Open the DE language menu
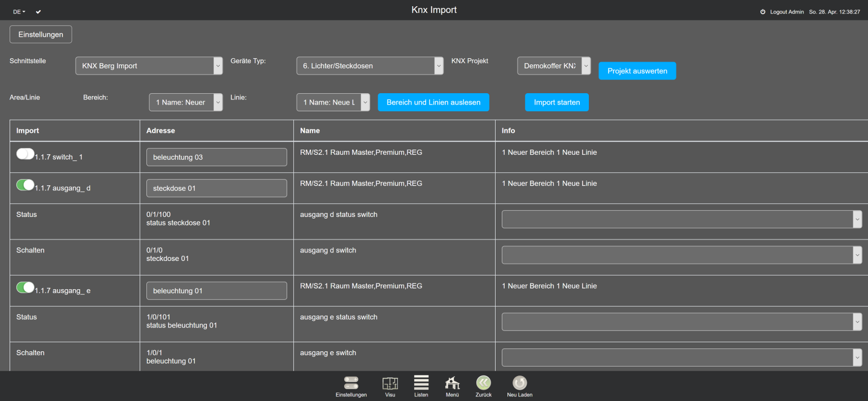This screenshot has width=868, height=401. pyautogui.click(x=18, y=11)
